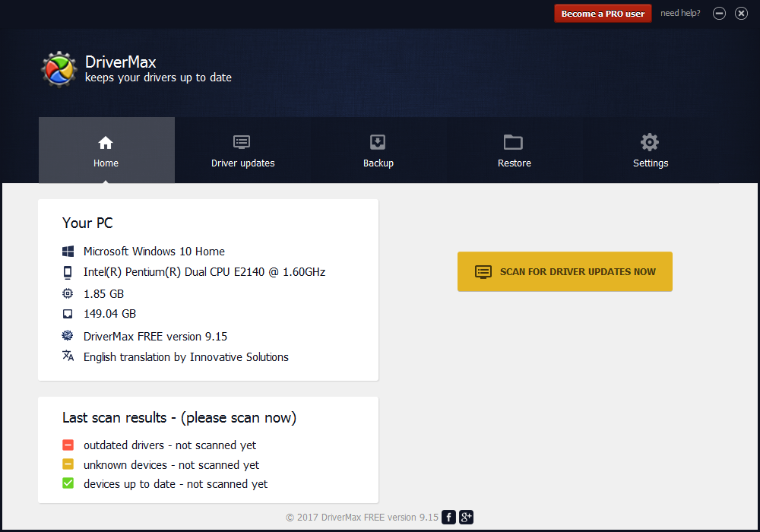Click the CPU device icon
The image size is (760, 532).
pos(68,272)
